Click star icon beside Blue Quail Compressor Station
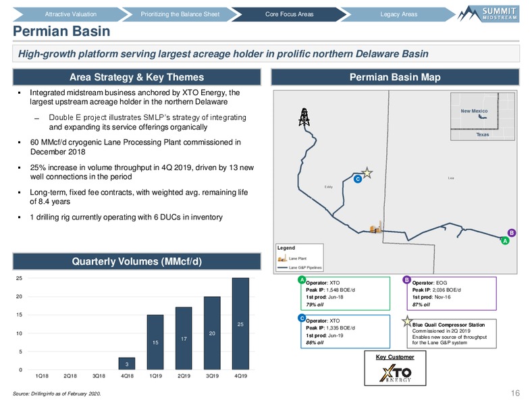532x405 pixels. 407,321
